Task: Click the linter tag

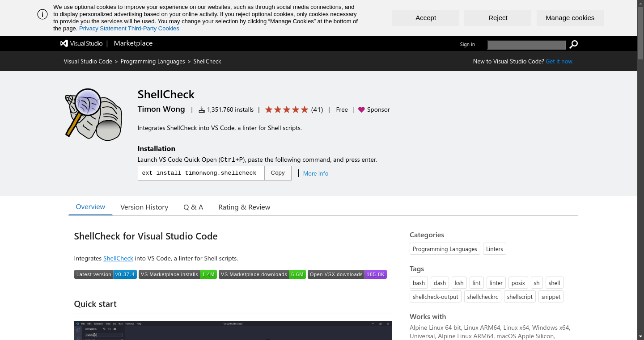Action: tap(496, 283)
